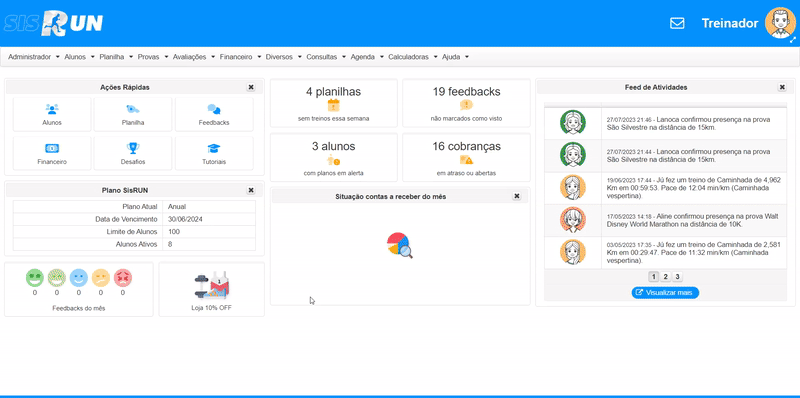The height and width of the screenshot is (398, 800).
Task: Click the Plano Atual value Anual
Action: point(177,207)
